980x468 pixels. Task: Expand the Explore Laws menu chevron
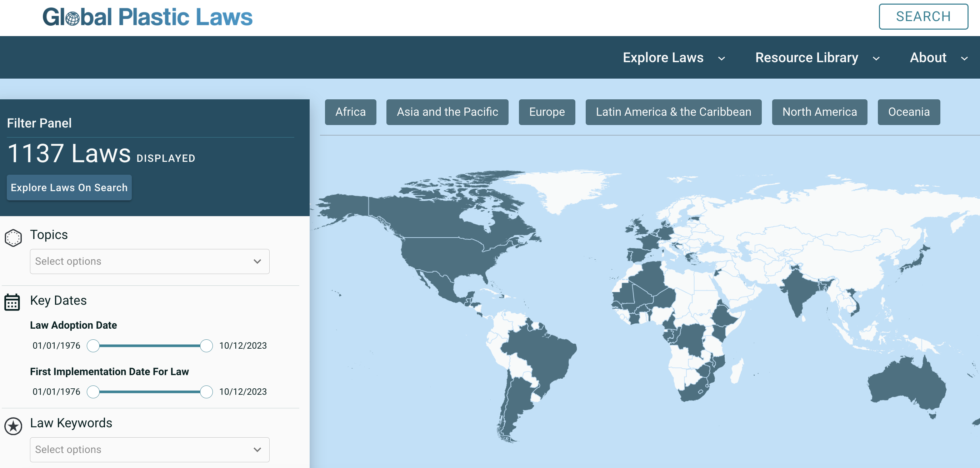click(721, 59)
